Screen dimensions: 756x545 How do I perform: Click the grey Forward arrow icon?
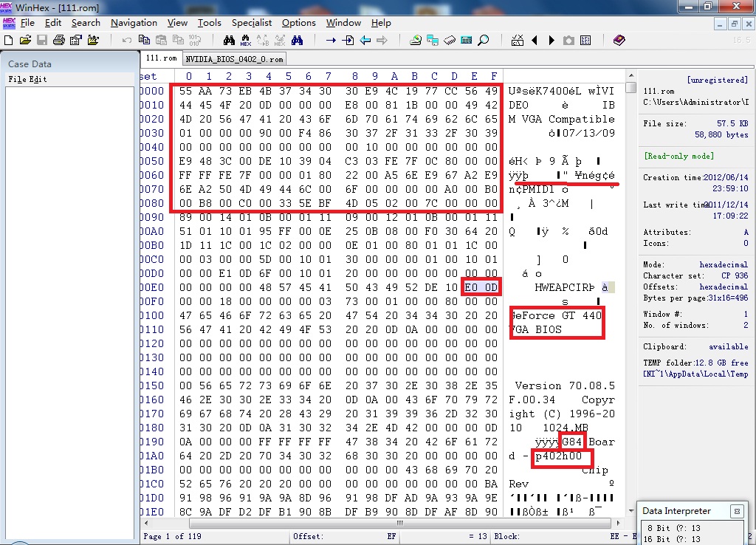(382, 41)
